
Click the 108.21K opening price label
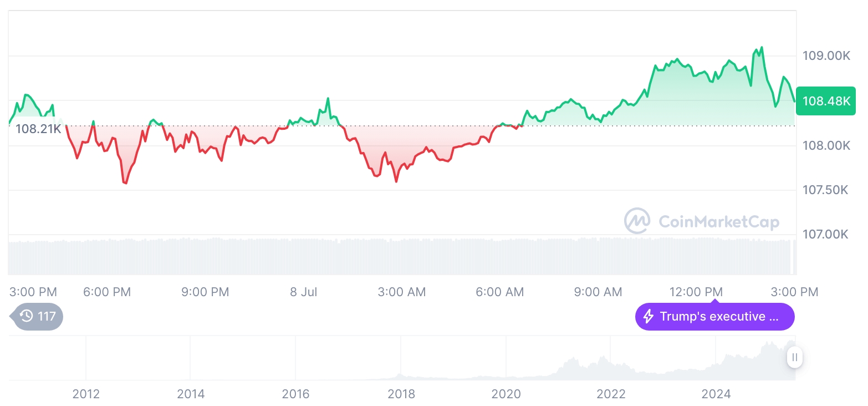38,129
